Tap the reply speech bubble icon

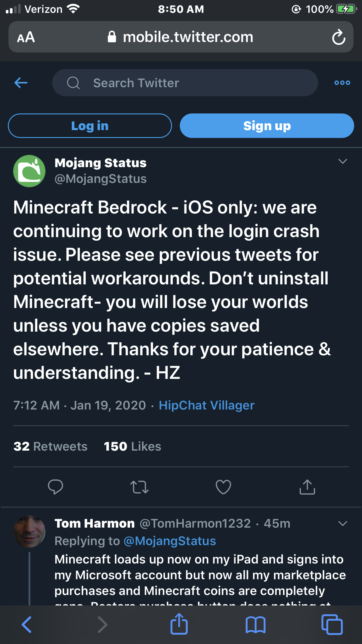point(55,487)
